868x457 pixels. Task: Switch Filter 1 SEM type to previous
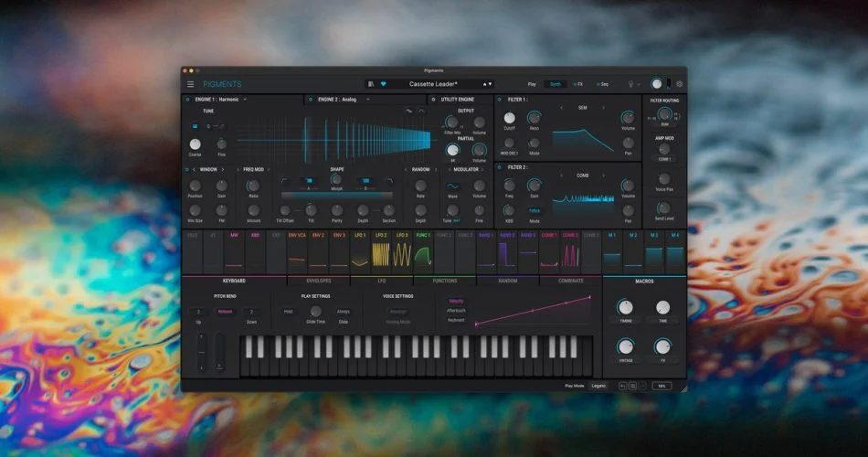pos(561,108)
